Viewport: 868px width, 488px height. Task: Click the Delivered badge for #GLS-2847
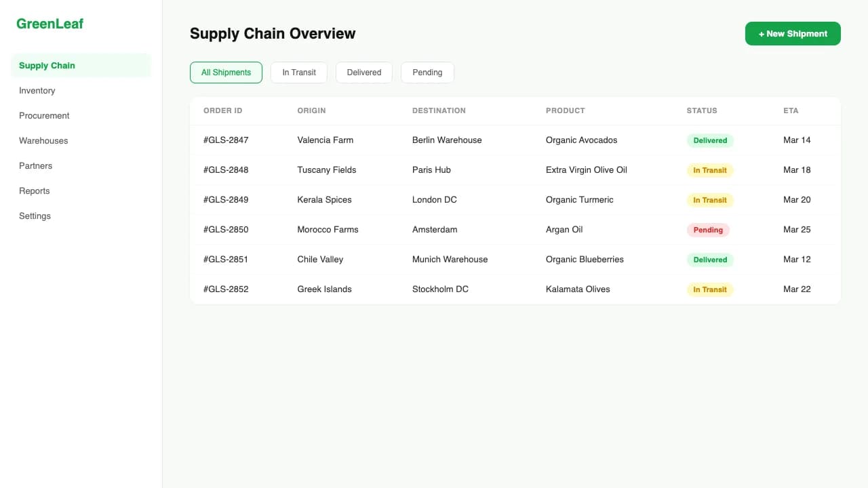pos(710,140)
